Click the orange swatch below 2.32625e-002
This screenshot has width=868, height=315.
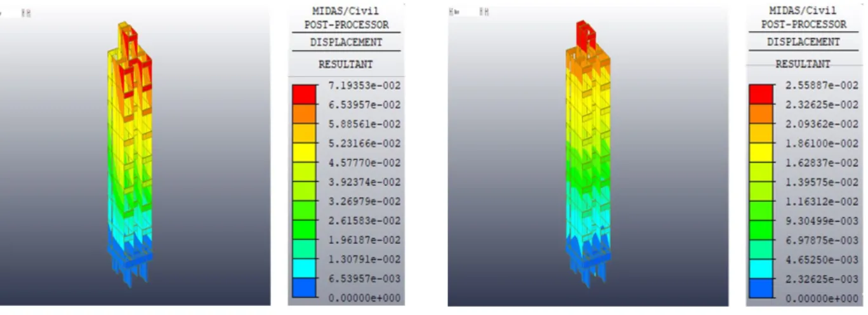[761, 114]
